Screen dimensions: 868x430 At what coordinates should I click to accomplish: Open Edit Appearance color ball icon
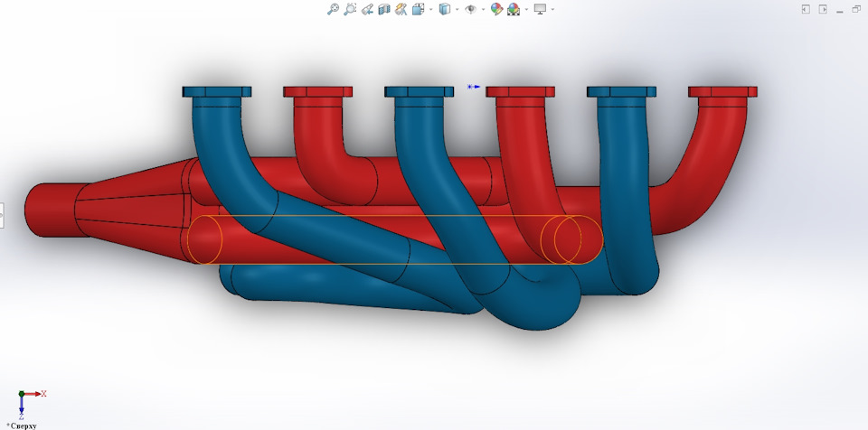tap(496, 9)
